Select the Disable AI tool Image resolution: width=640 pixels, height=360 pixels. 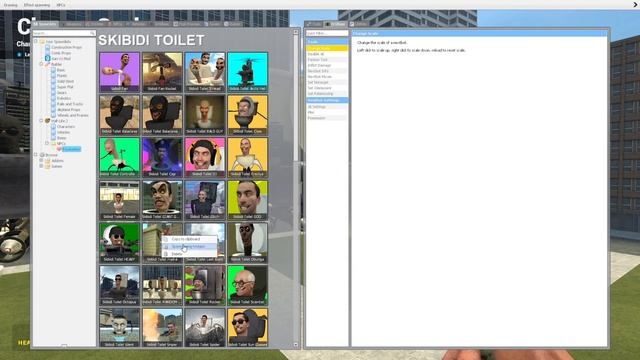click(327, 54)
